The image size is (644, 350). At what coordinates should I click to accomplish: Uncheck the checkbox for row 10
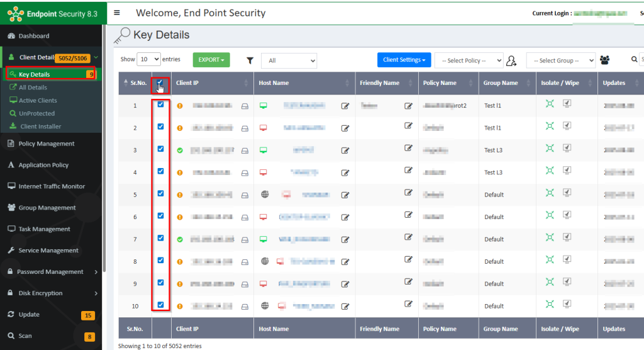(160, 305)
